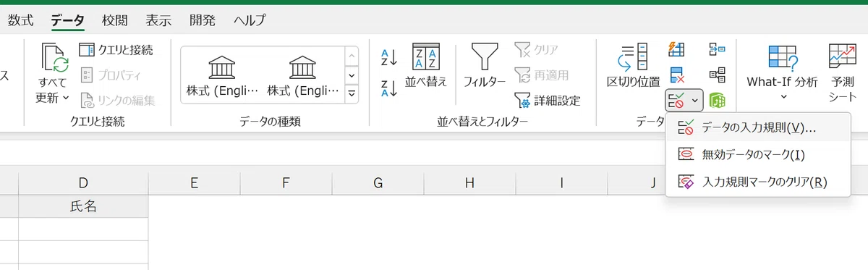Select the データ ribbon tab

pyautogui.click(x=68, y=20)
